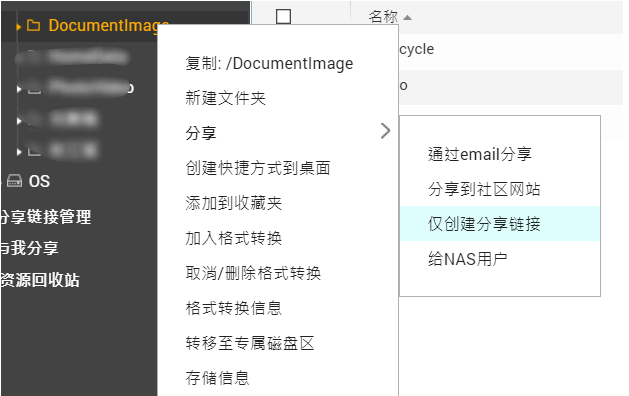The width and height of the screenshot is (629, 396).
Task: Expand the DocumentImage tree arrow
Action: coord(18,27)
